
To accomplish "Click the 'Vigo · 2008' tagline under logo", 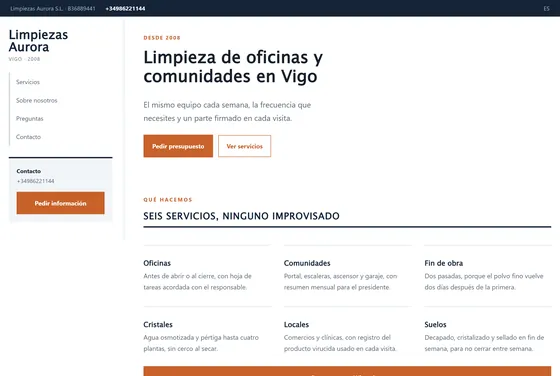I will [x=24, y=59].
